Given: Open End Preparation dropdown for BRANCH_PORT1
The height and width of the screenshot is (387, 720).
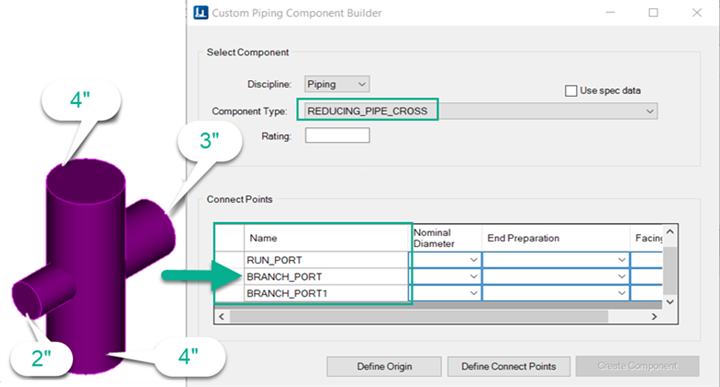Looking at the screenshot, I should coord(556,293).
